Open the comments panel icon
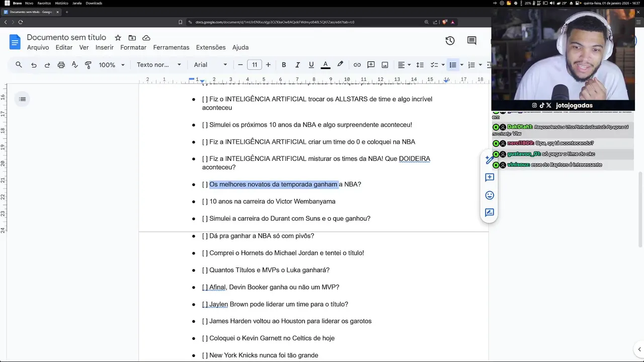The image size is (644, 362). tap(471, 41)
